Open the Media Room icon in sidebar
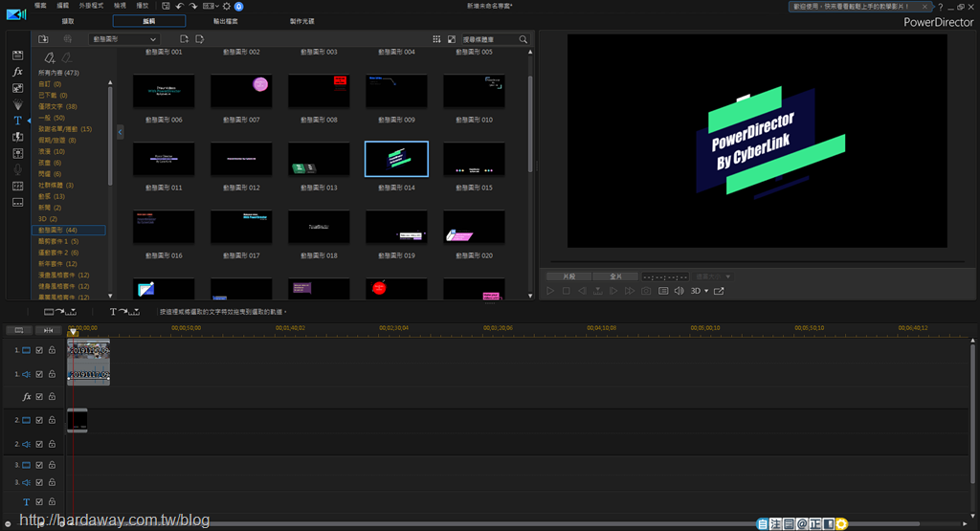 pyautogui.click(x=17, y=55)
